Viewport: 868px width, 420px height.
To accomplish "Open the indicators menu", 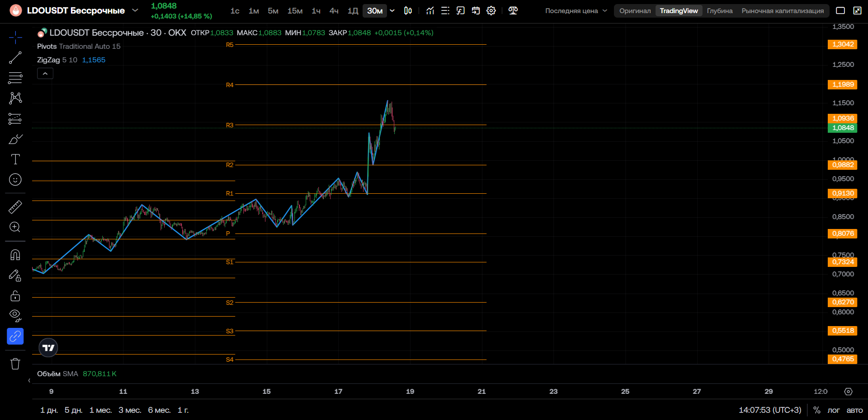I will pyautogui.click(x=430, y=10).
